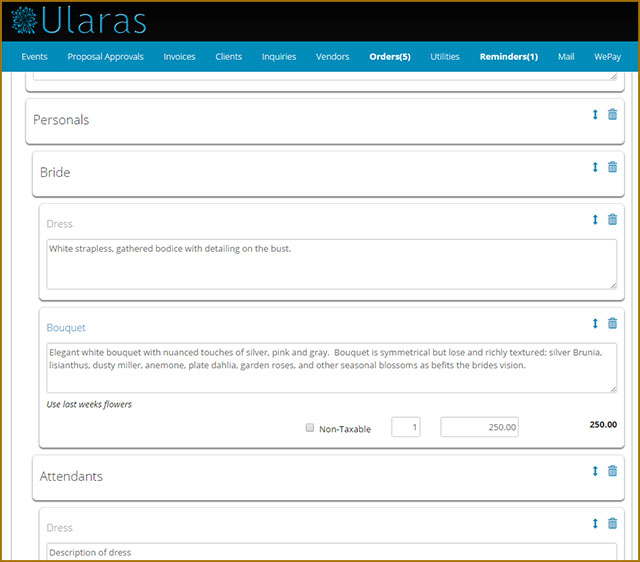Image resolution: width=640 pixels, height=562 pixels.
Task: Click the 'Use last weeks flowers' note
Action: 89,404
